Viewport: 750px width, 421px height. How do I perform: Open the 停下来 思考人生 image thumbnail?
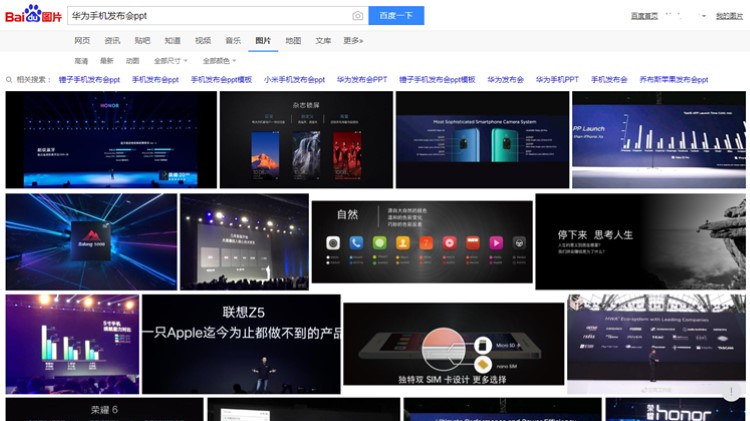[640, 241]
